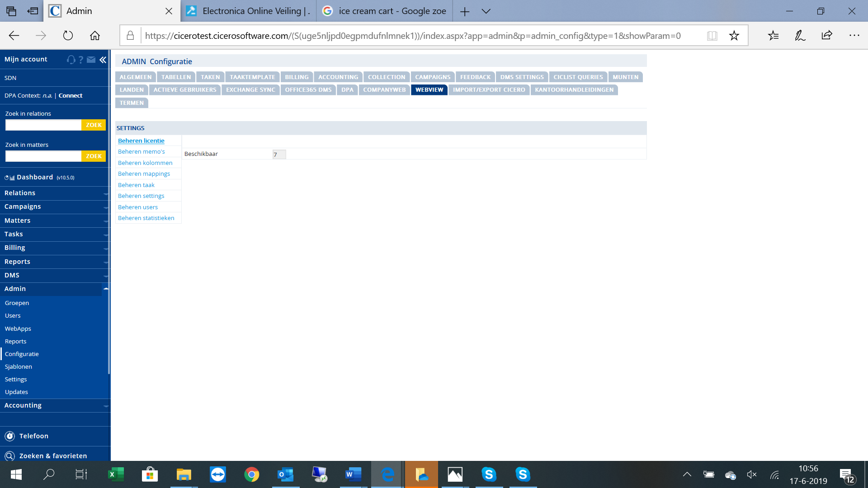Viewport: 868px width, 488px height.
Task: Open Chrome from taskbar
Action: point(252,474)
